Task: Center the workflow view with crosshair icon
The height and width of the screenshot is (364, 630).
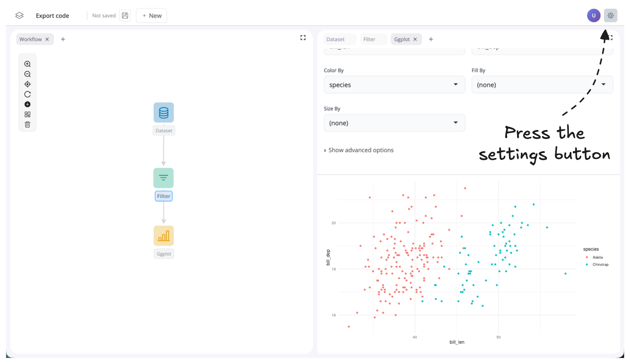Action: (27, 84)
